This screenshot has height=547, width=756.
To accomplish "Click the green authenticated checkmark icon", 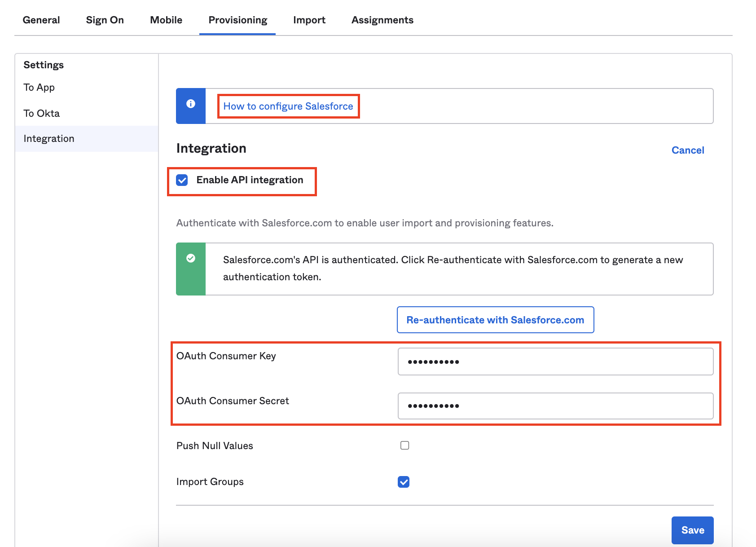I will click(191, 258).
